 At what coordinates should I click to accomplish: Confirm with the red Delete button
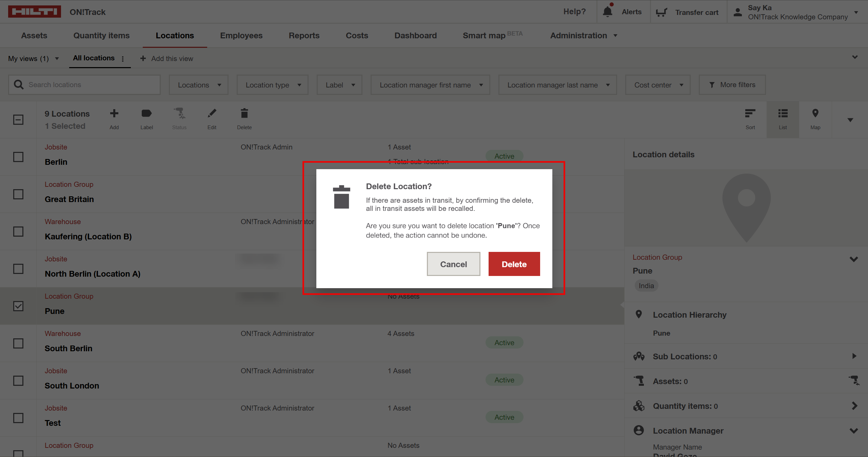tap(514, 264)
